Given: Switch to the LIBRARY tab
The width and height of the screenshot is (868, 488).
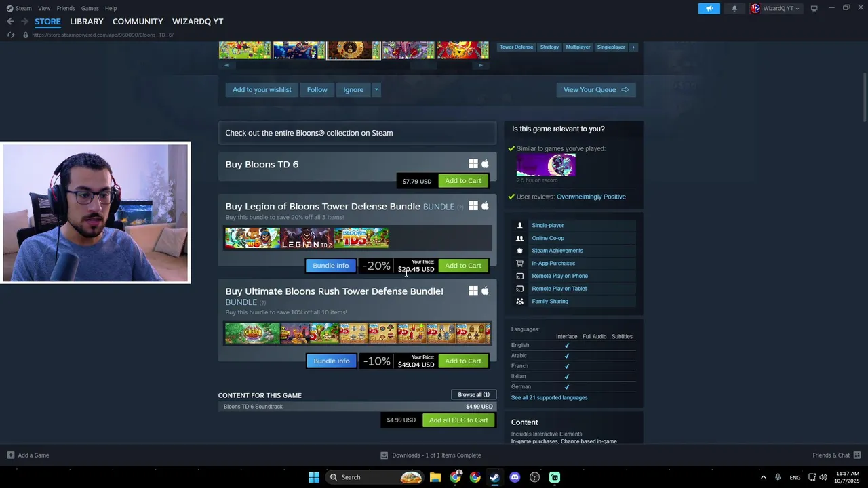Looking at the screenshot, I should pyautogui.click(x=87, y=22).
